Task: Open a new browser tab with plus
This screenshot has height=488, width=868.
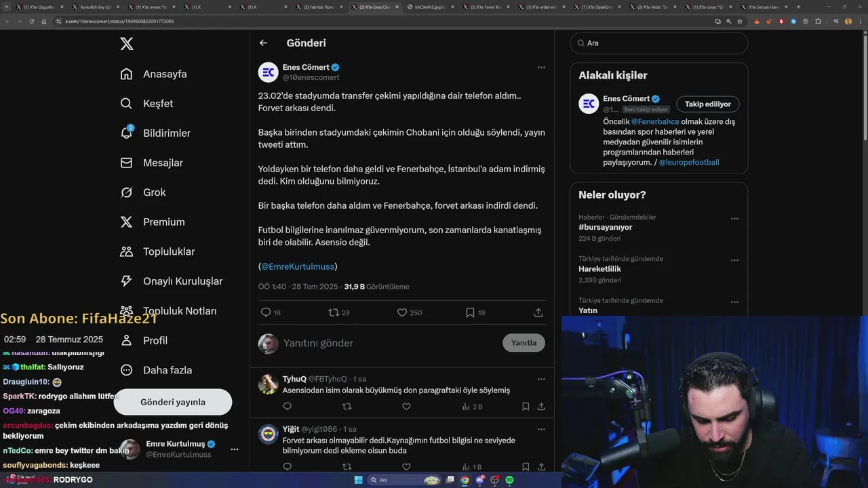Action: (x=798, y=7)
